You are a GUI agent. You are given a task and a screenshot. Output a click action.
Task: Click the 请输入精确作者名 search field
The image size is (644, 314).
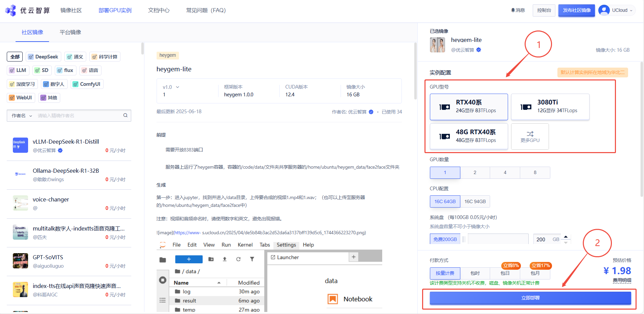[79, 116]
